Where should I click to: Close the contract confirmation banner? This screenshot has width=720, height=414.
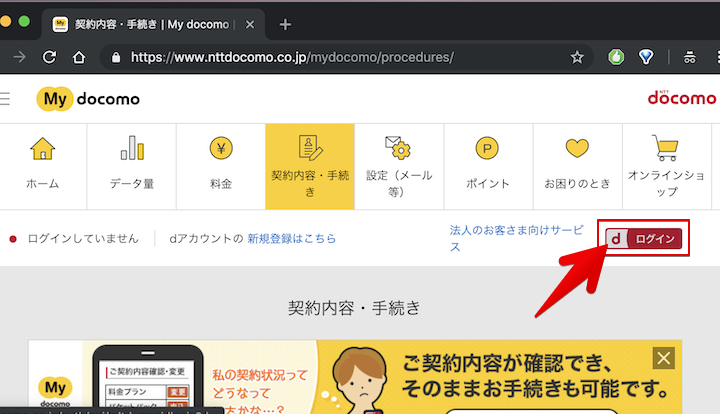(x=663, y=358)
